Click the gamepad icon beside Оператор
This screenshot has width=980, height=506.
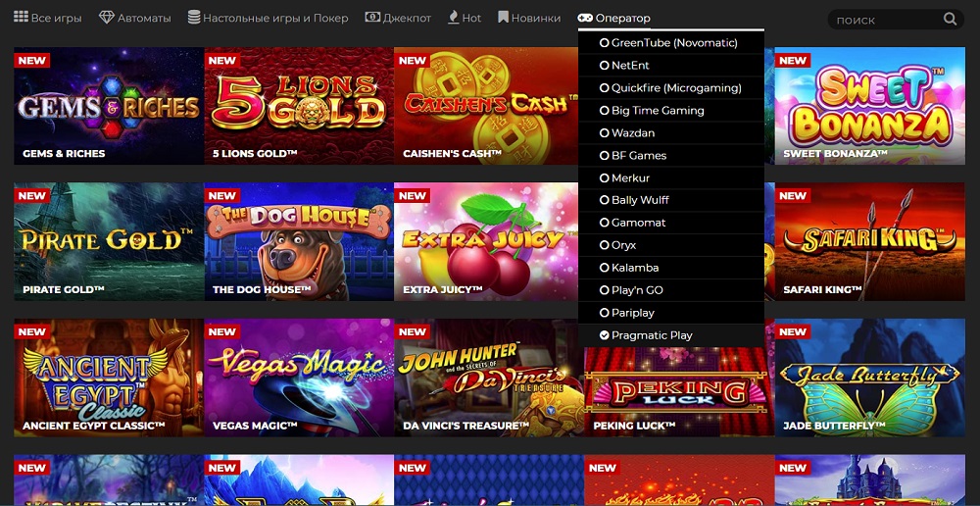[x=585, y=18]
